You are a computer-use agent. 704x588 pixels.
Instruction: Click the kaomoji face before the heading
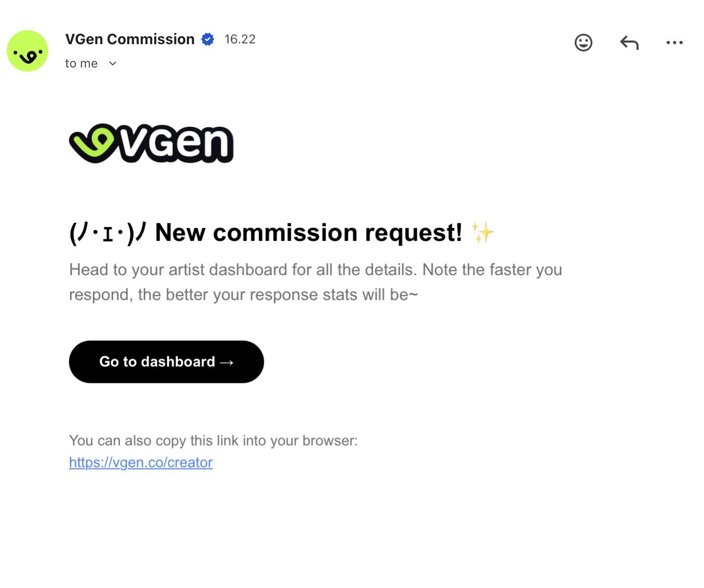(108, 233)
